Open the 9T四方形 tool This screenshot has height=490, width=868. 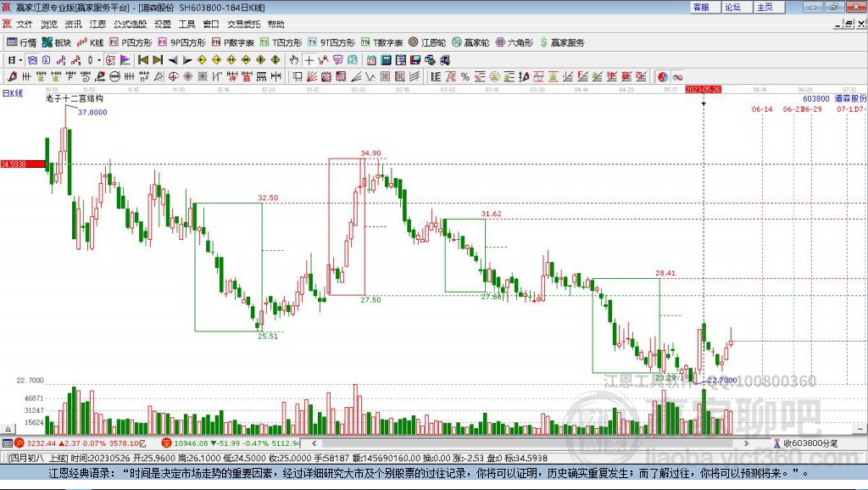click(331, 42)
